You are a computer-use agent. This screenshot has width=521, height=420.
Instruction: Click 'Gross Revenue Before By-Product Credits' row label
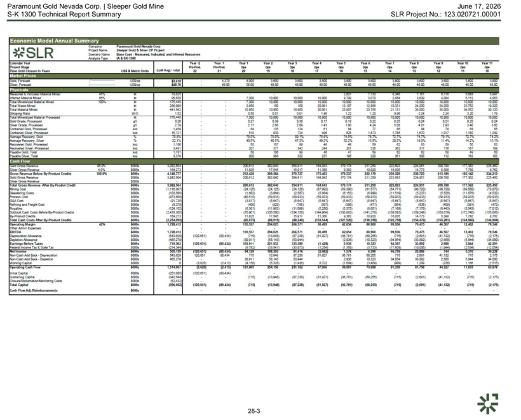41,173
